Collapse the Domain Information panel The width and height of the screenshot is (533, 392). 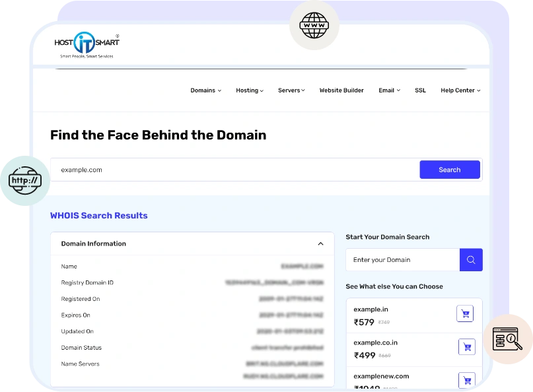tap(320, 244)
